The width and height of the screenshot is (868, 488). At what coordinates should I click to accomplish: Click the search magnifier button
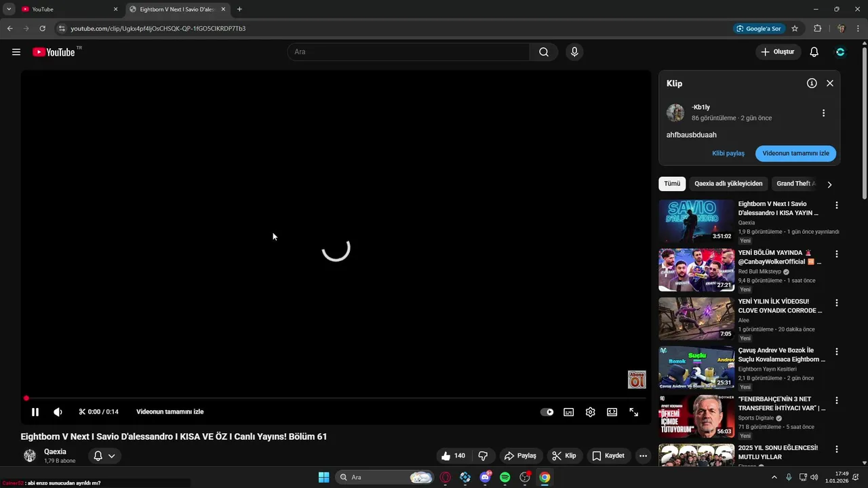tap(544, 52)
